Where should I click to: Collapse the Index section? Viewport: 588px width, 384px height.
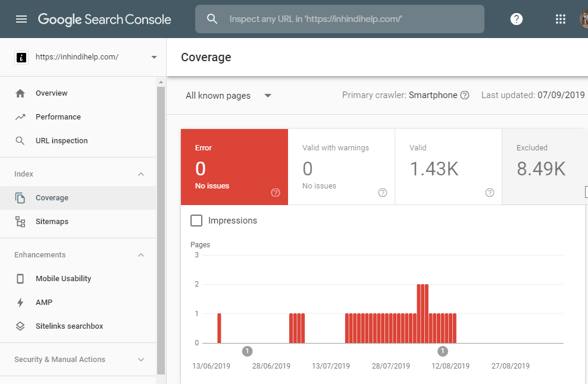[x=141, y=174]
